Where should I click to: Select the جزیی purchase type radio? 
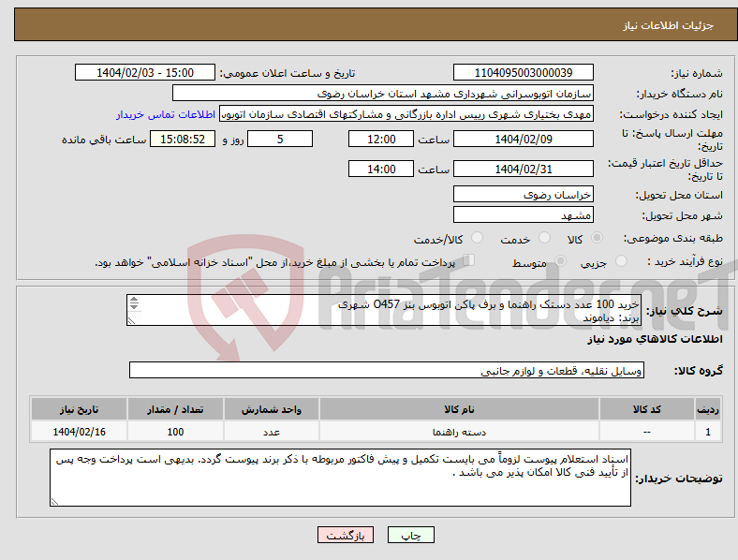[621, 260]
